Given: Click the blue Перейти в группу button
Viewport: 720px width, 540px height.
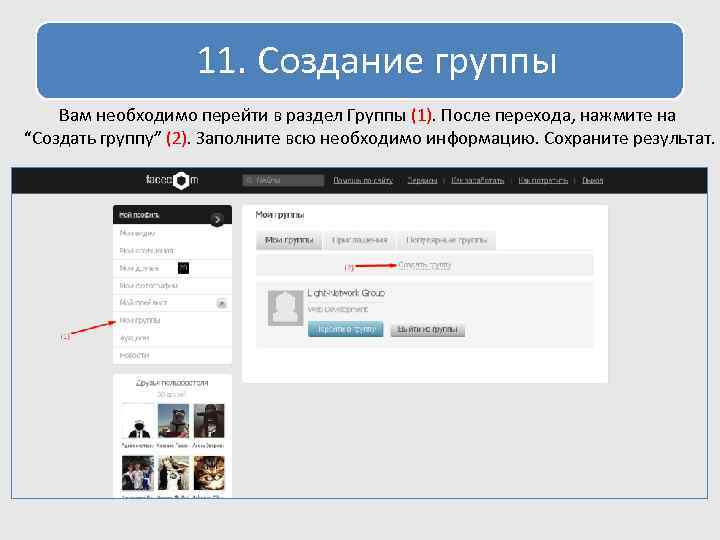Looking at the screenshot, I should 345,329.
